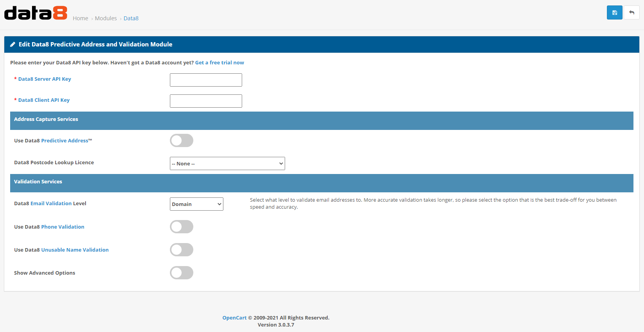Go to Home breadcrumb
644x332 pixels.
(x=80, y=18)
